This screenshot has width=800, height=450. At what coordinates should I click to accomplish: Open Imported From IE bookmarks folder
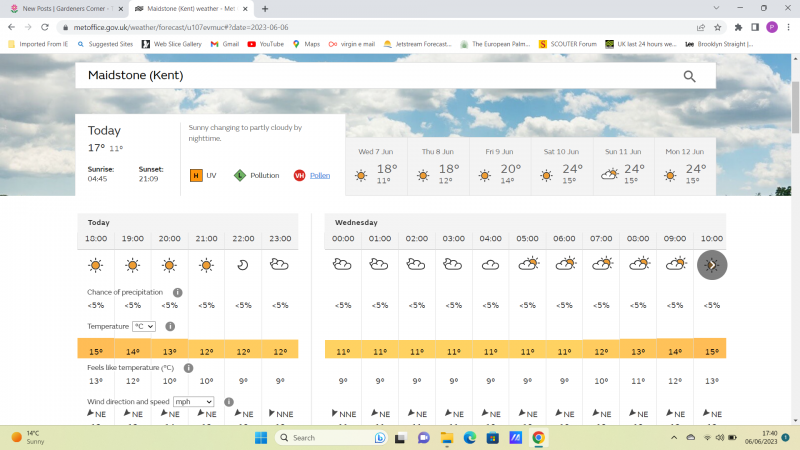(38, 44)
